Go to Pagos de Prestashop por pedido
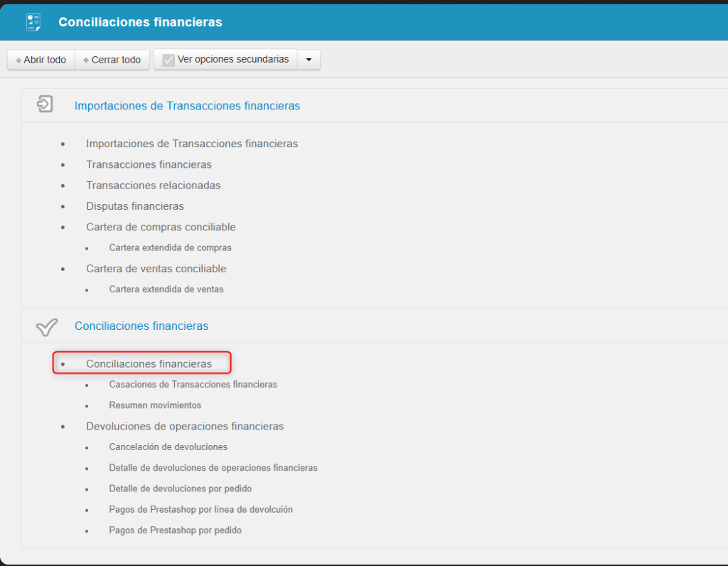 click(x=175, y=530)
